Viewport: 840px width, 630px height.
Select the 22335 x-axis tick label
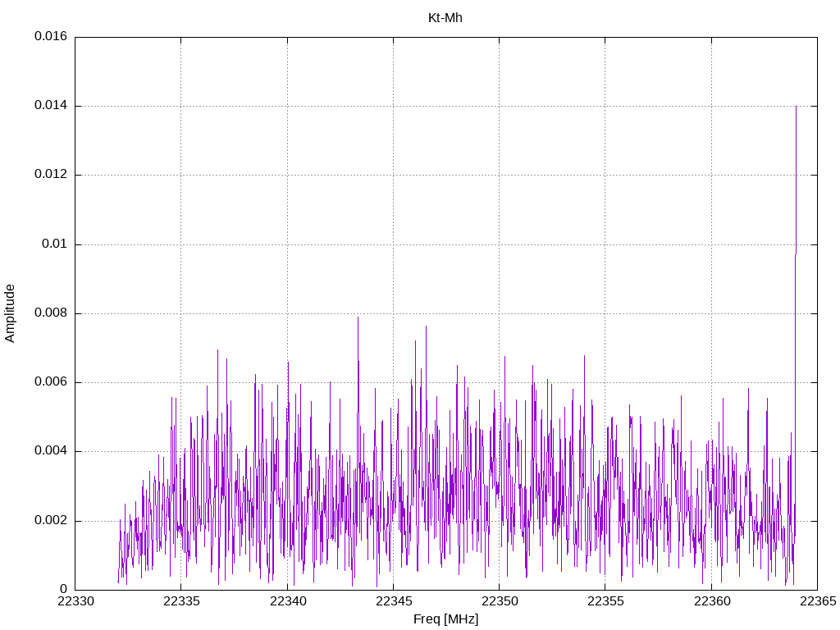coord(181,602)
